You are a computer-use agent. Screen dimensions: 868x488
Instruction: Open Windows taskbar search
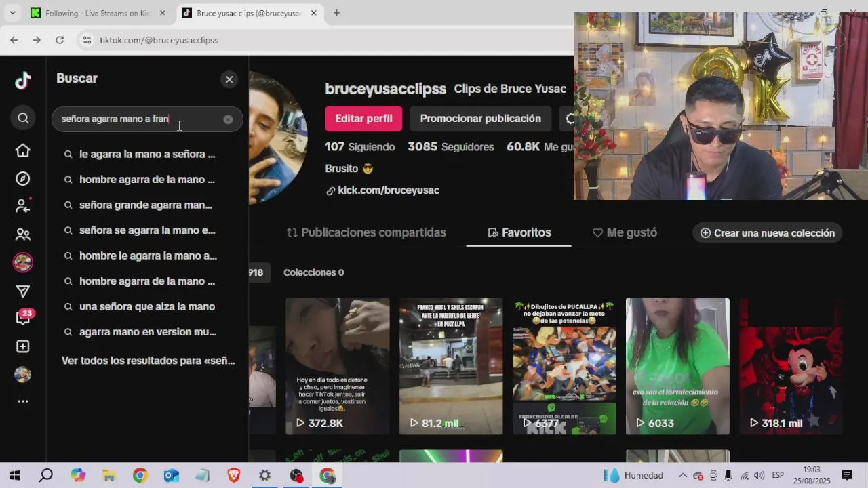[46, 476]
